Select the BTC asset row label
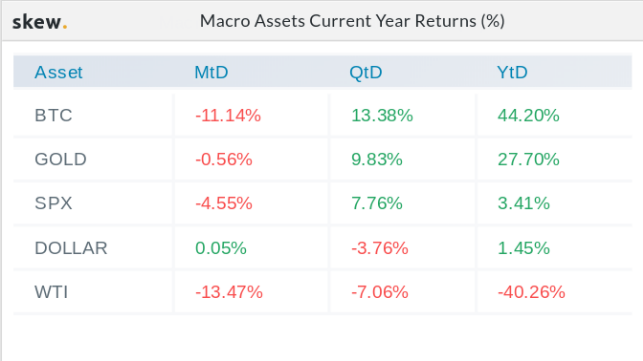This screenshot has height=361, width=643. pos(53,115)
